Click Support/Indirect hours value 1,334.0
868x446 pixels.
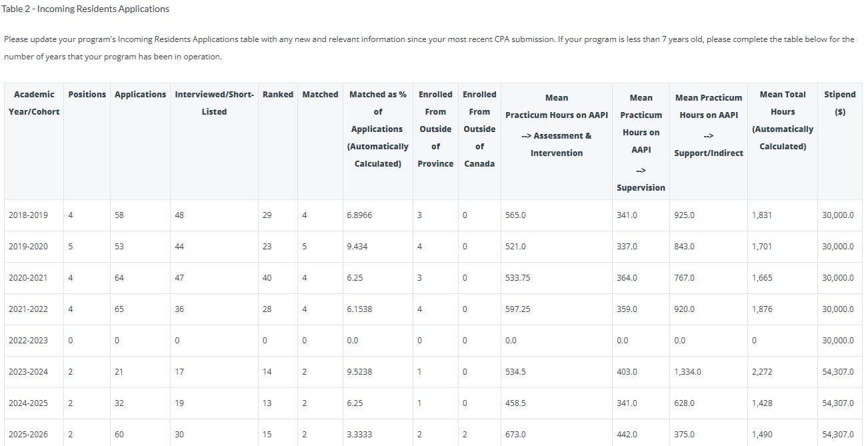[x=687, y=372]
